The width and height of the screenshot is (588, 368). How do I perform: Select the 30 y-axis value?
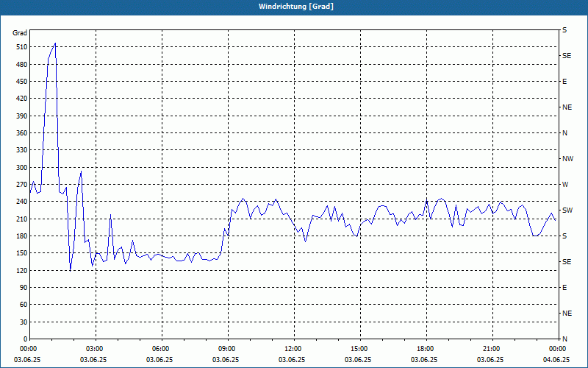(x=24, y=322)
